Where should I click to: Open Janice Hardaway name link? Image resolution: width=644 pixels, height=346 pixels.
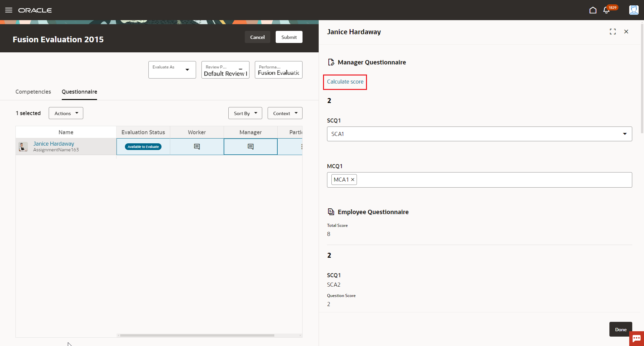pyautogui.click(x=54, y=144)
